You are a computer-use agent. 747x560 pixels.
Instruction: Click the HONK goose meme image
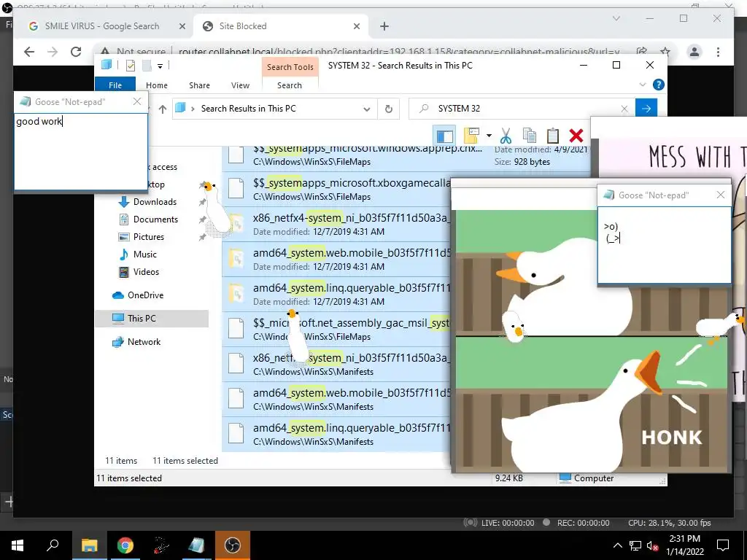[x=591, y=341]
